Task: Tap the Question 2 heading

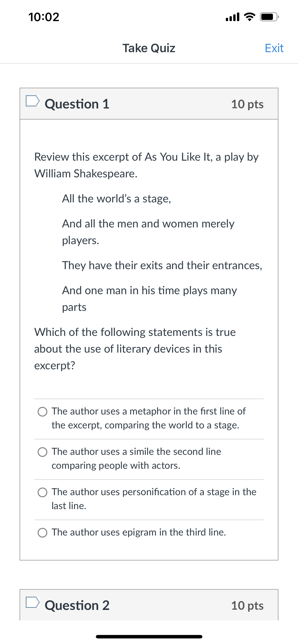Action: pyautogui.click(x=77, y=605)
